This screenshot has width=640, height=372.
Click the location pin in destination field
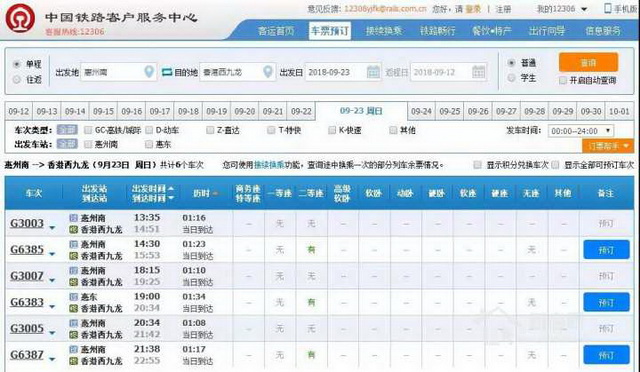[x=268, y=71]
